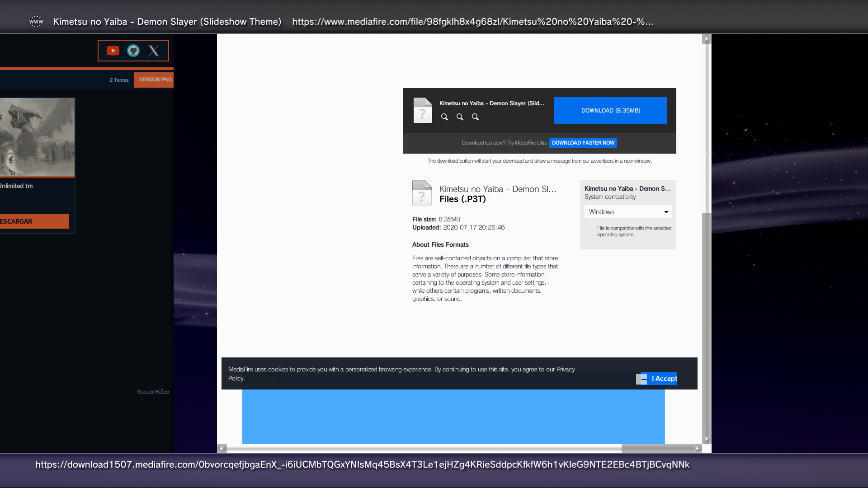Click the DOWNLOAD (8.35MB) button
868x488 pixels.
click(611, 111)
